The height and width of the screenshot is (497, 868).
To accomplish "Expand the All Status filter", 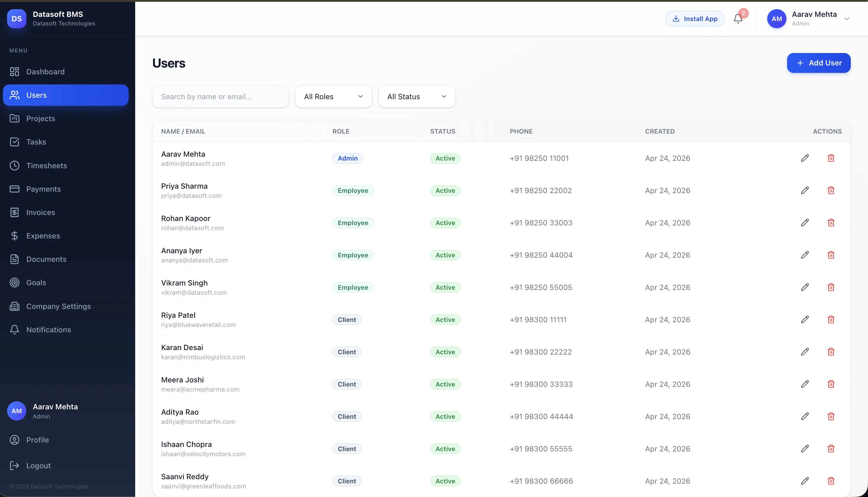I will 417,97.
